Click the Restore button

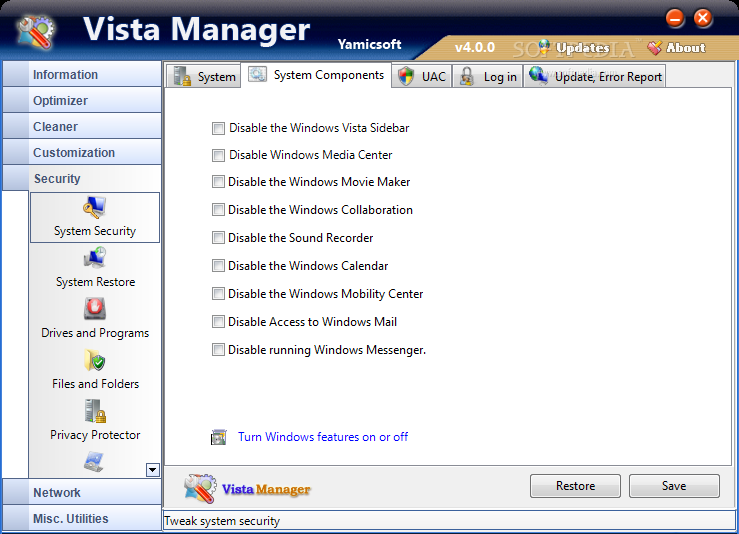tap(575, 486)
